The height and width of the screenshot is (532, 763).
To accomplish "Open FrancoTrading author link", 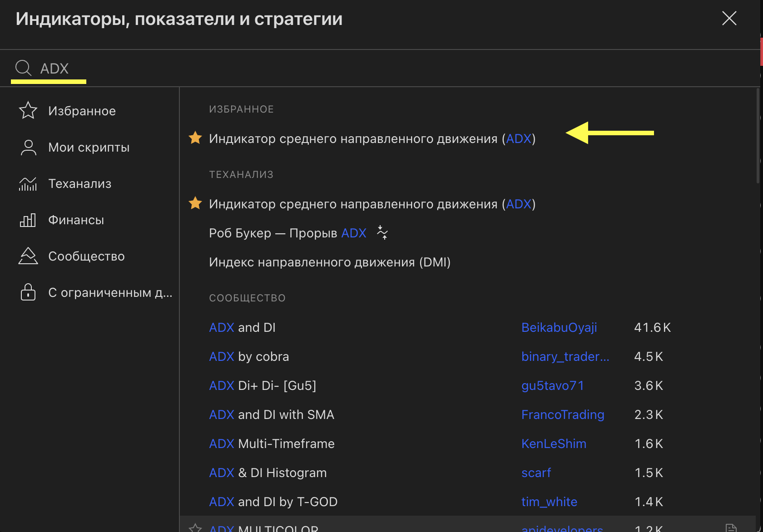I will pos(563,414).
